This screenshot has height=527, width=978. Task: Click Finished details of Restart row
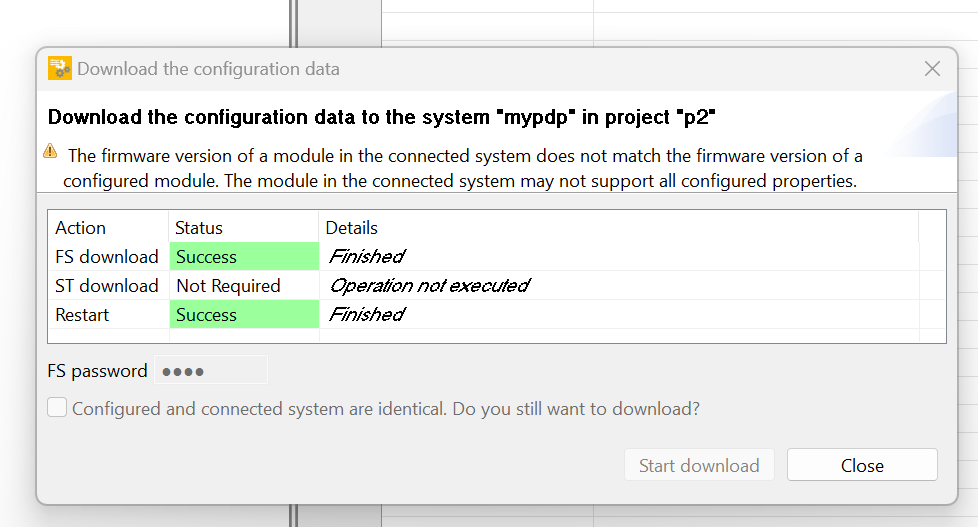point(619,314)
